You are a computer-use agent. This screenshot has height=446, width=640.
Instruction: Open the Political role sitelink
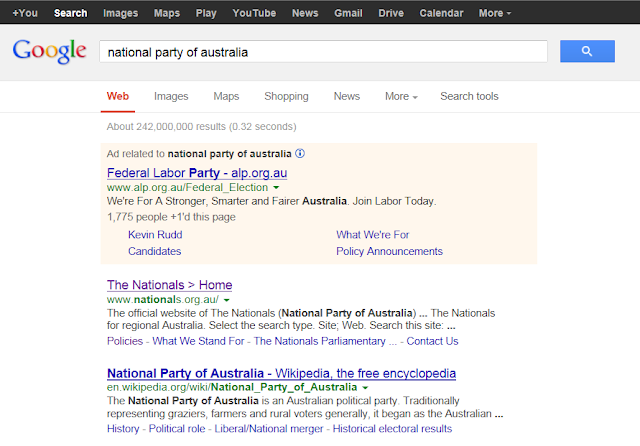point(177,429)
